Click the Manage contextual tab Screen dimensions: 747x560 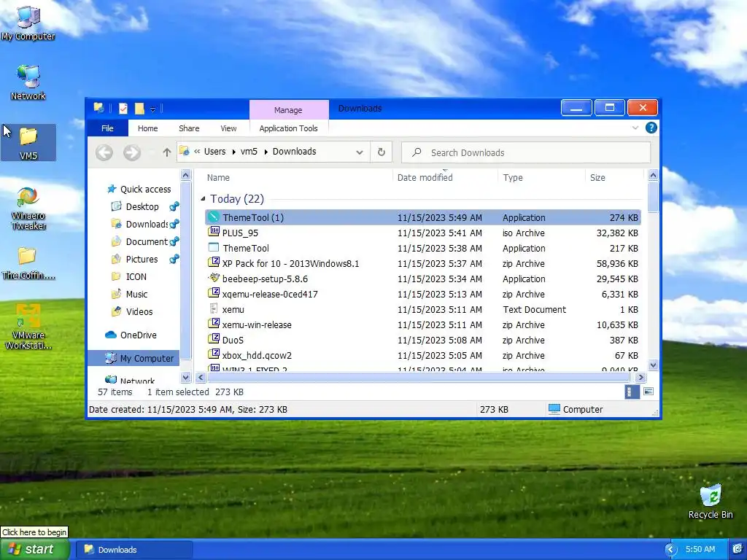click(x=289, y=109)
